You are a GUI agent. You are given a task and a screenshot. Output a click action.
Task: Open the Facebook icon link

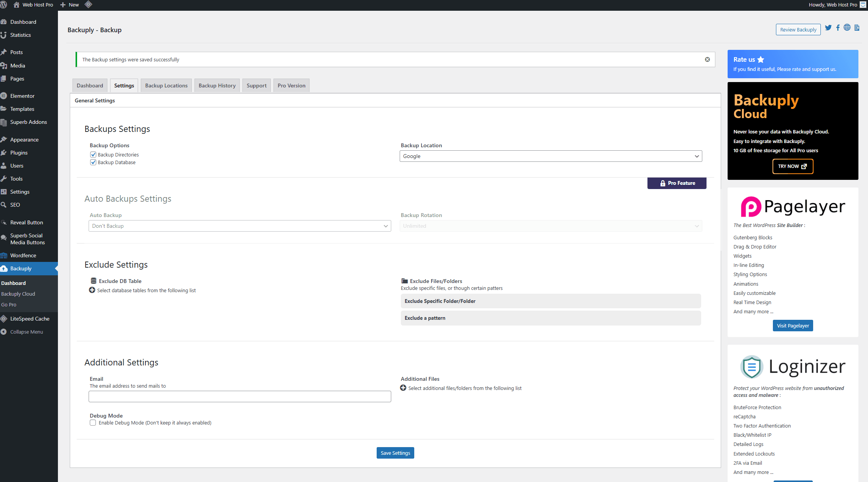(x=838, y=28)
